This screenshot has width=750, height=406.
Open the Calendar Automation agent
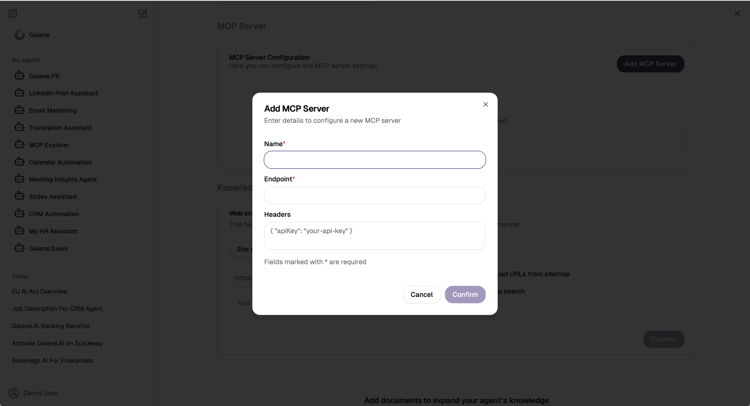tap(60, 162)
